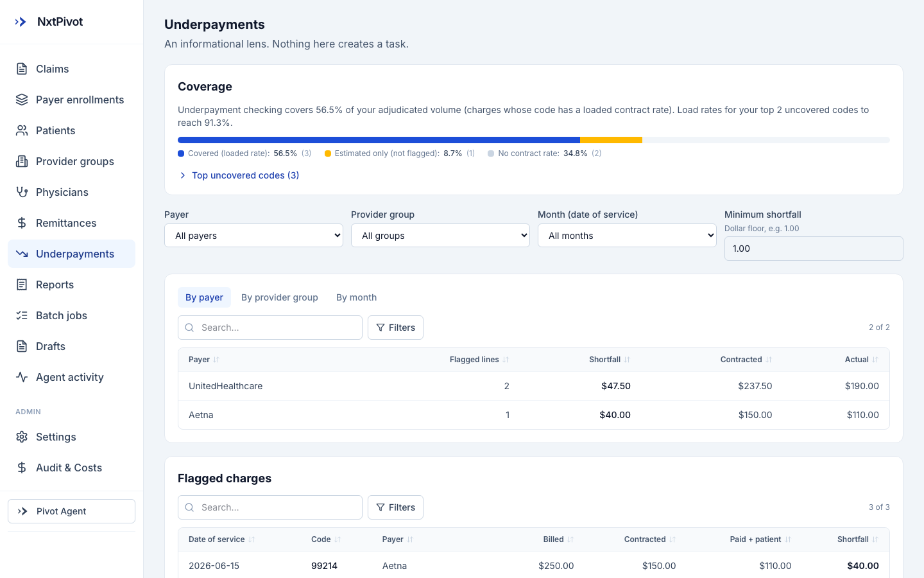This screenshot has width=924, height=578.
Task: Open the Provider group dropdown
Action: point(440,236)
